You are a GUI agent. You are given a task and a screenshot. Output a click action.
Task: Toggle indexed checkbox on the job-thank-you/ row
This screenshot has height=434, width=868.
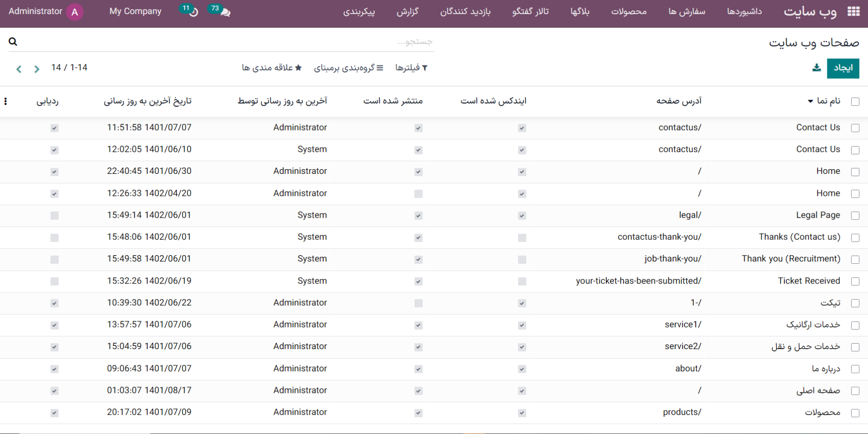click(522, 259)
